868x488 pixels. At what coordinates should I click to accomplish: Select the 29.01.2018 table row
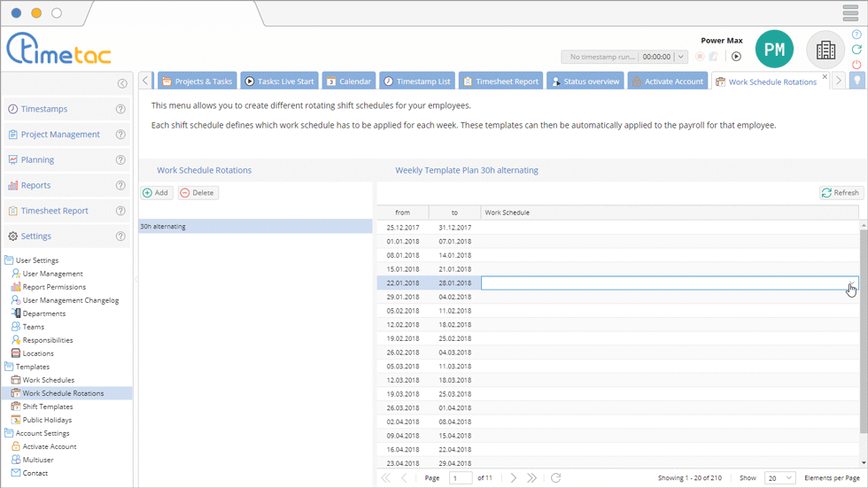coord(618,297)
